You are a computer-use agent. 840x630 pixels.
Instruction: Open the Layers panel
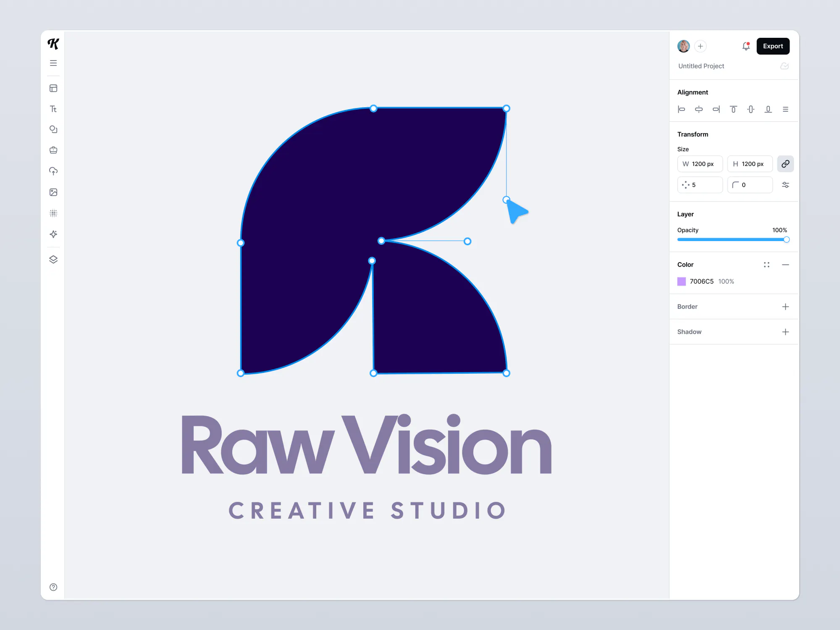click(x=53, y=259)
